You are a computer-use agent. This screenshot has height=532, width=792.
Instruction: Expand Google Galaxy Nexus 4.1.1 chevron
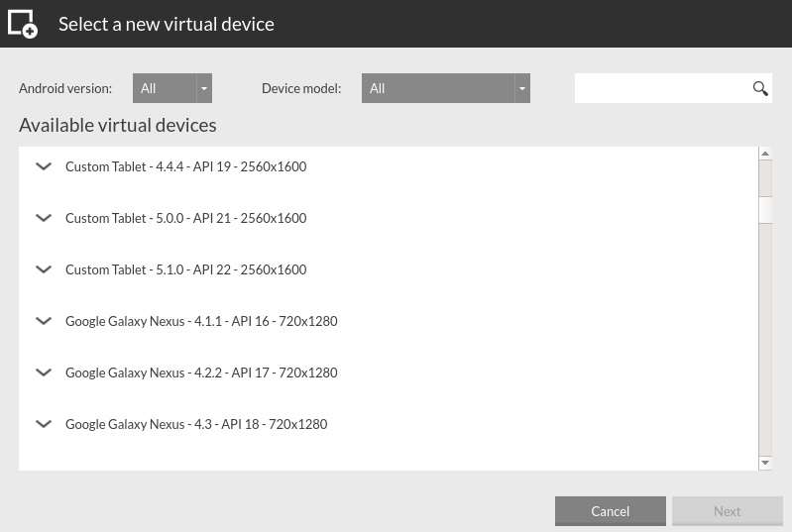(x=44, y=321)
